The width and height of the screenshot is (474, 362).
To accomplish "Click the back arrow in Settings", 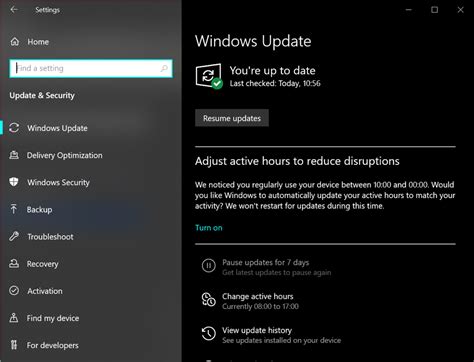I will (x=14, y=10).
